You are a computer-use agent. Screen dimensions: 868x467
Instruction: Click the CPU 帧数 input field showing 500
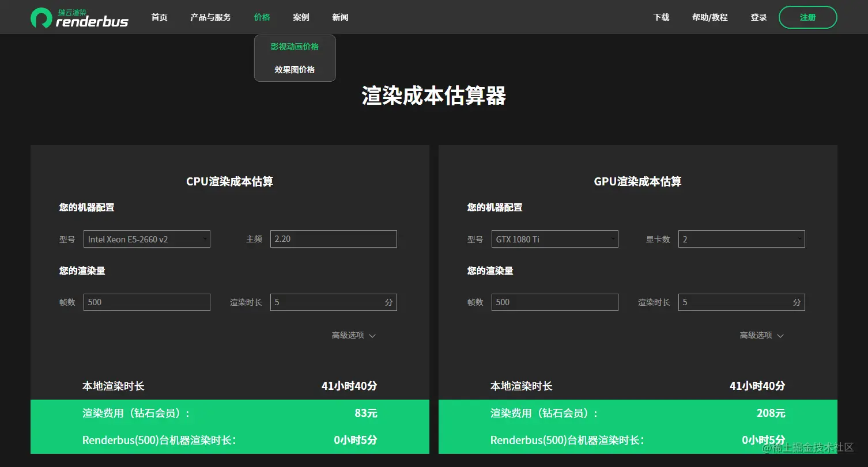pyautogui.click(x=146, y=302)
